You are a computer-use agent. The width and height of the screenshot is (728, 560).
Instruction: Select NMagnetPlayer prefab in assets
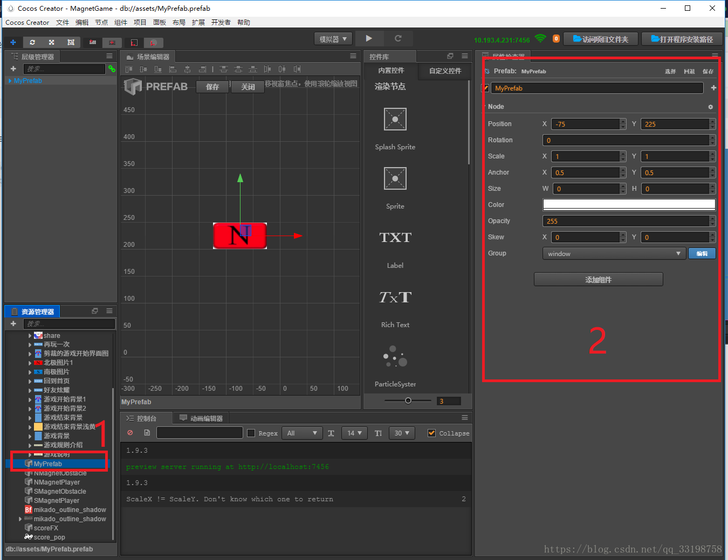click(57, 482)
